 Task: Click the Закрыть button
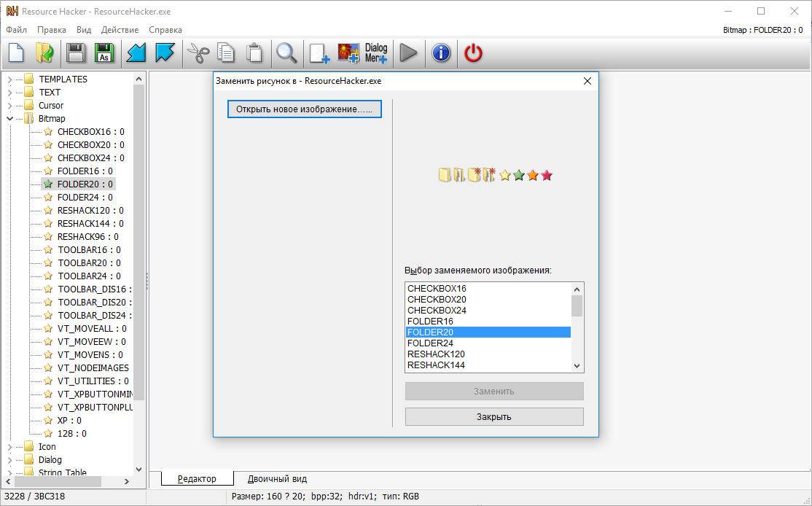point(494,416)
